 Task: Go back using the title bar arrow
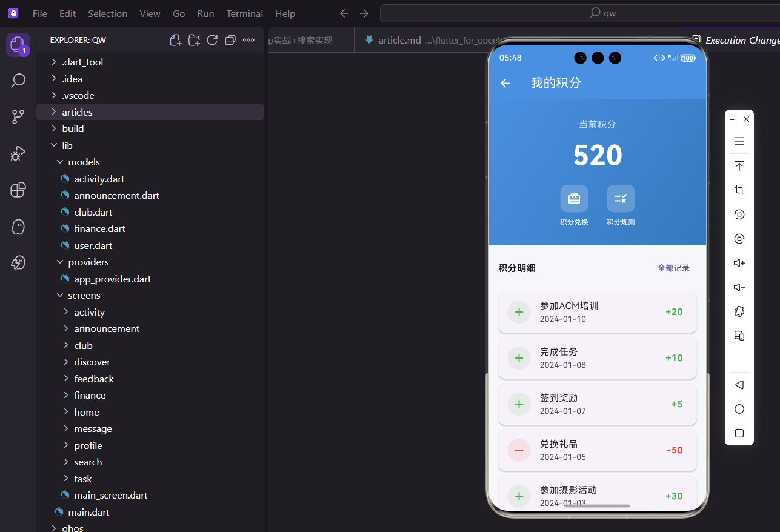tap(344, 13)
